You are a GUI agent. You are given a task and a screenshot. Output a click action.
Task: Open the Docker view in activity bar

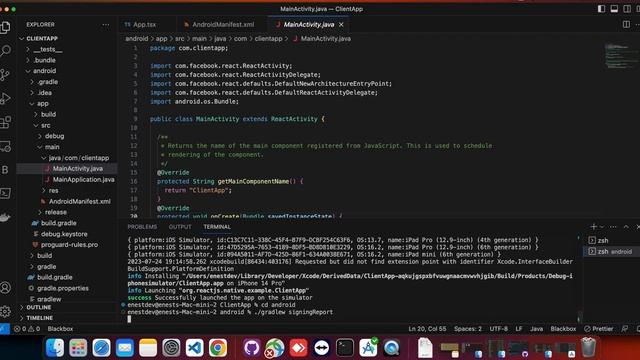click(5, 217)
